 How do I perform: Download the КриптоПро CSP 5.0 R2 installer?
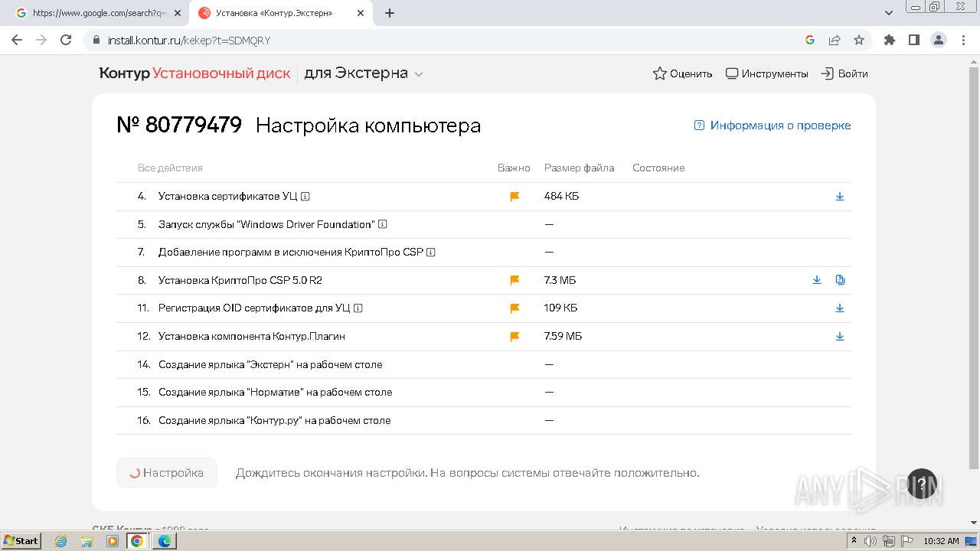click(817, 280)
